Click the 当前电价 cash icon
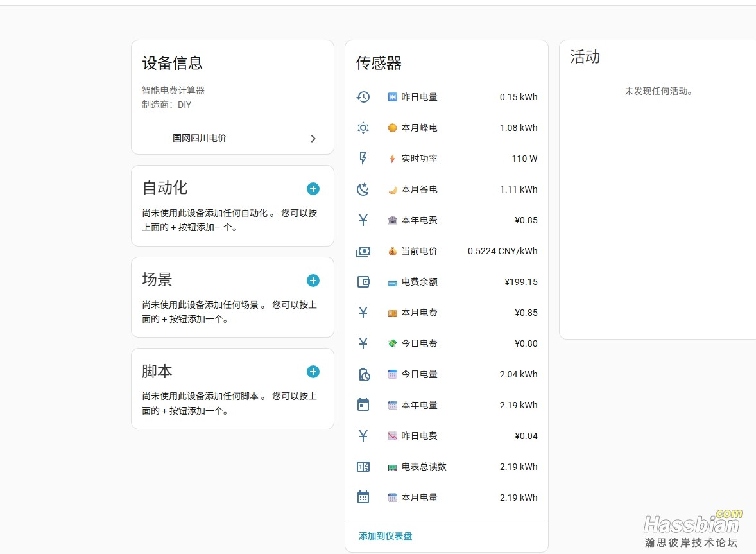Screen dimensions: 756x554 point(363,251)
